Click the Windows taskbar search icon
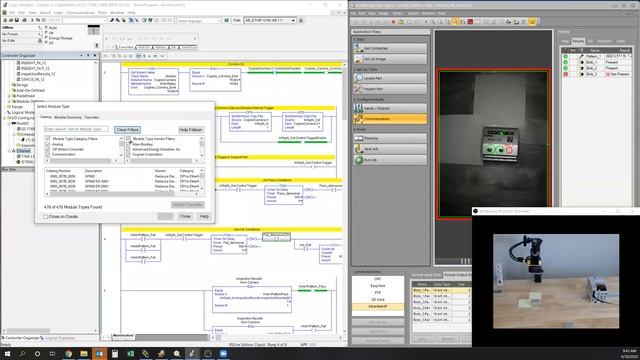Image resolution: width=640 pixels, height=360 pixels. point(22,353)
